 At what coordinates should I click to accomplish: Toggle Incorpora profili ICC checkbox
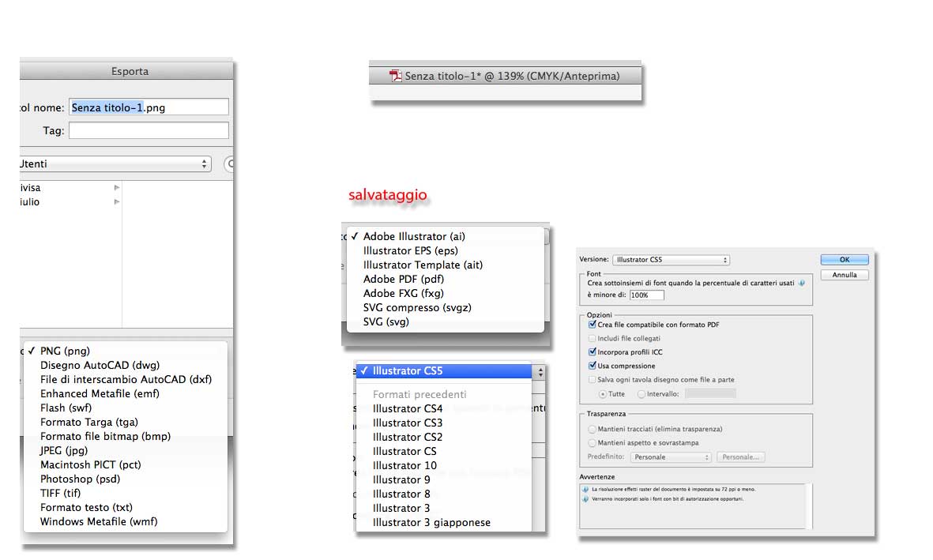pos(592,351)
